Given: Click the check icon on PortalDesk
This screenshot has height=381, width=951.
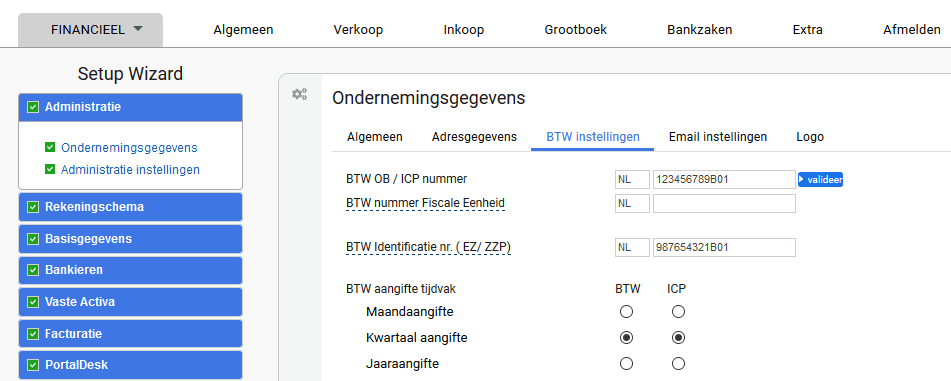Looking at the screenshot, I should [x=33, y=365].
